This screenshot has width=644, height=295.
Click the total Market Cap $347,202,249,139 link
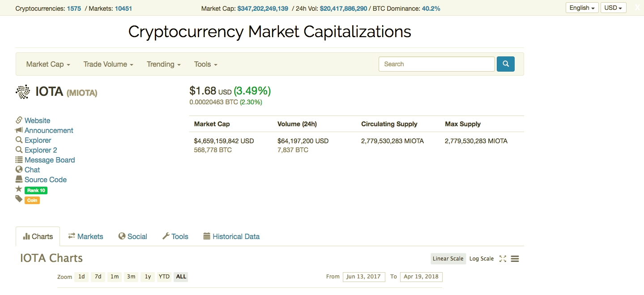(x=263, y=9)
